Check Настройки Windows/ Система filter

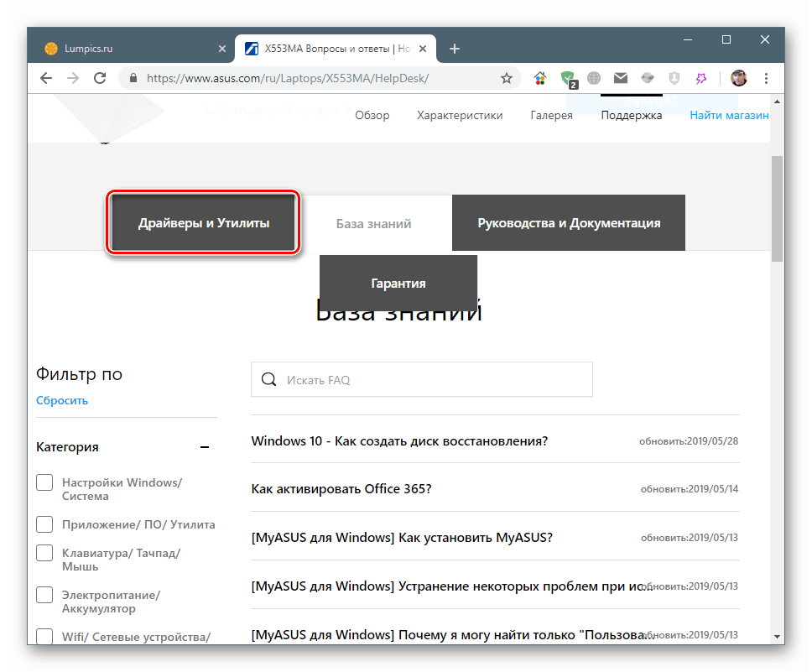[44, 482]
